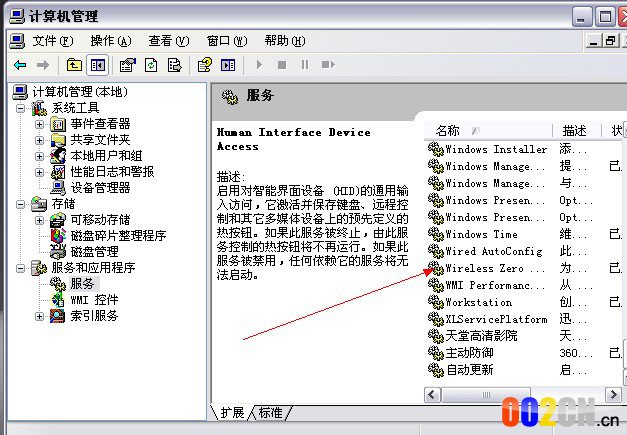Click the Show/Hide action pane icon
This screenshot has height=435, width=627.
click(x=228, y=65)
